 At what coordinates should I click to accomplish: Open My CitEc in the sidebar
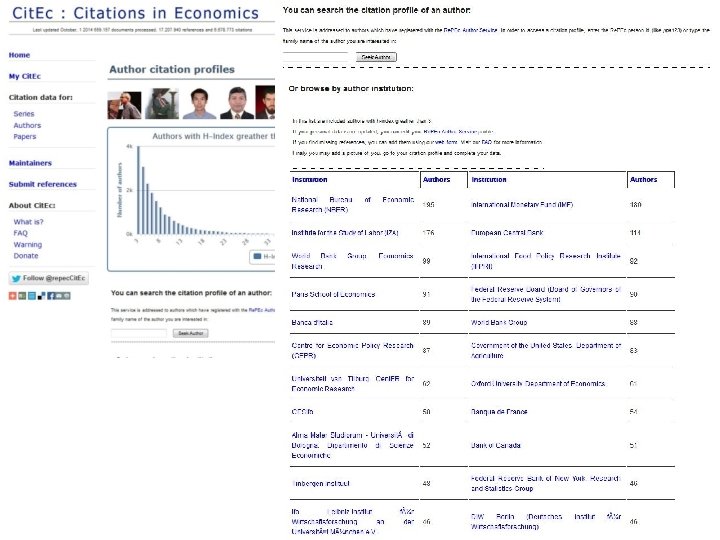[x=25, y=76]
